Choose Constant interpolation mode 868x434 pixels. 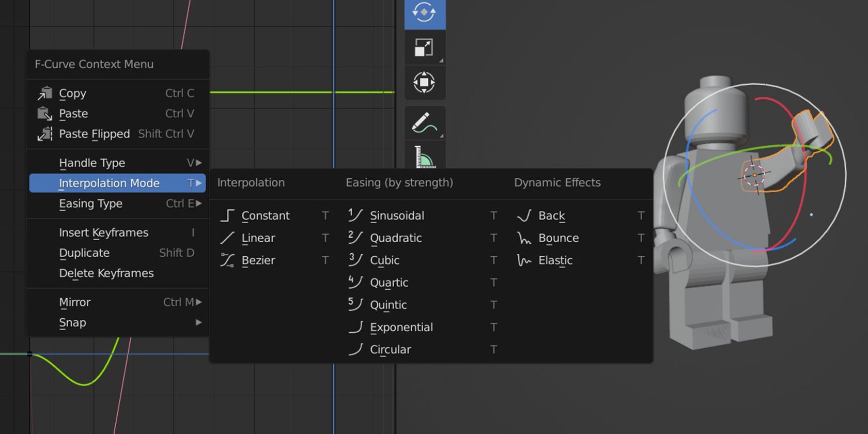click(265, 215)
